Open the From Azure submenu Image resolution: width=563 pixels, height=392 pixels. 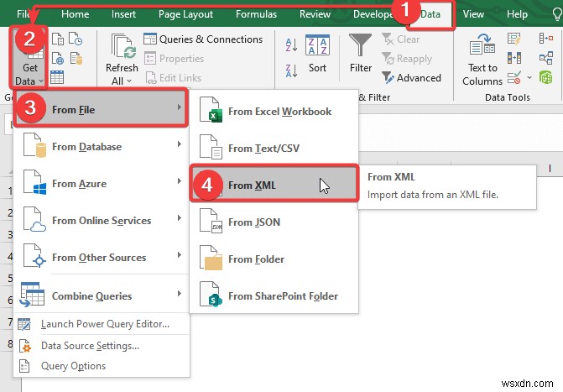click(x=102, y=184)
